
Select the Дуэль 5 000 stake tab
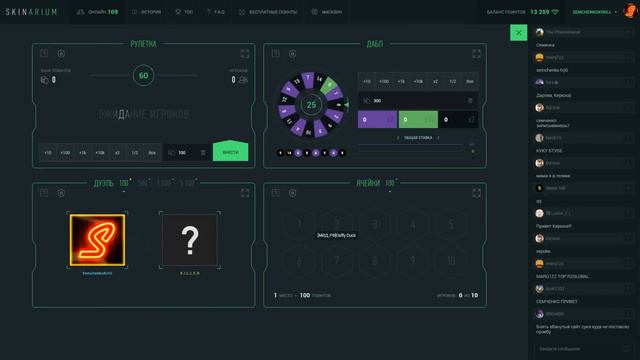tap(187, 183)
